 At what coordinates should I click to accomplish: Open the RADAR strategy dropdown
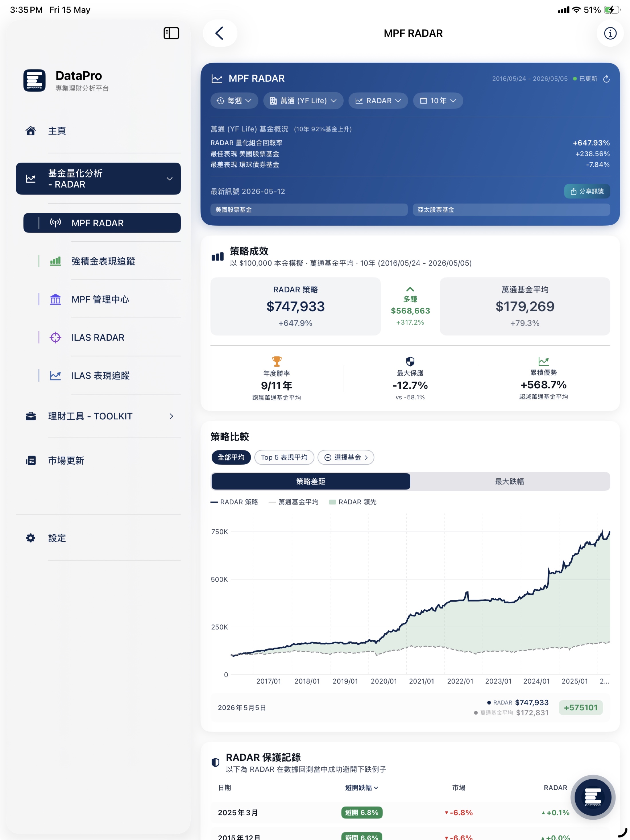[x=378, y=100]
